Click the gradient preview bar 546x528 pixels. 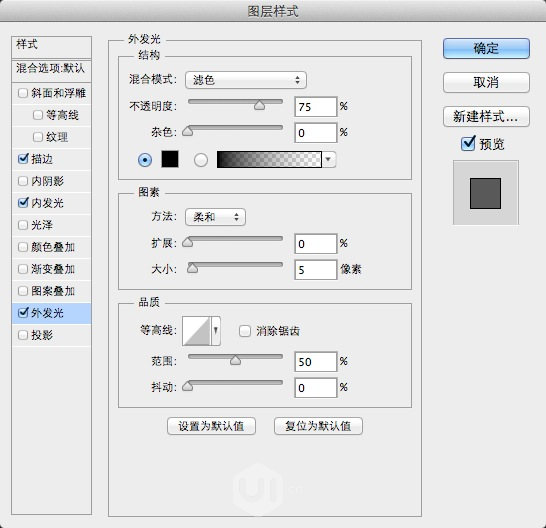coord(269,160)
